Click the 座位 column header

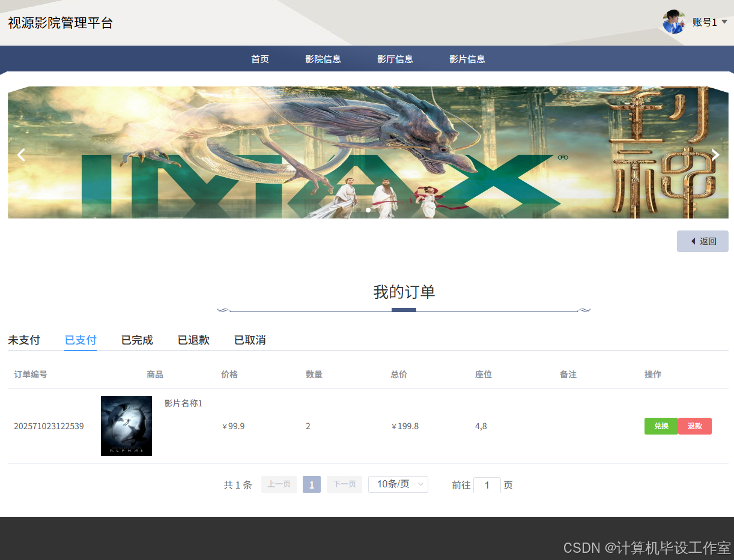(x=484, y=375)
